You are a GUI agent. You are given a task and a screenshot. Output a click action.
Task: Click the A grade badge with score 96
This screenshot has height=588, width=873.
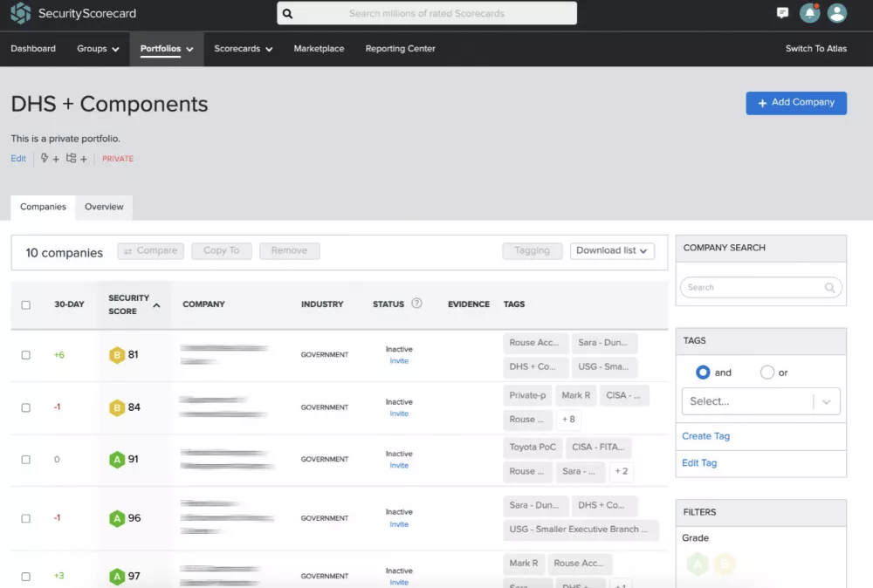(x=117, y=518)
